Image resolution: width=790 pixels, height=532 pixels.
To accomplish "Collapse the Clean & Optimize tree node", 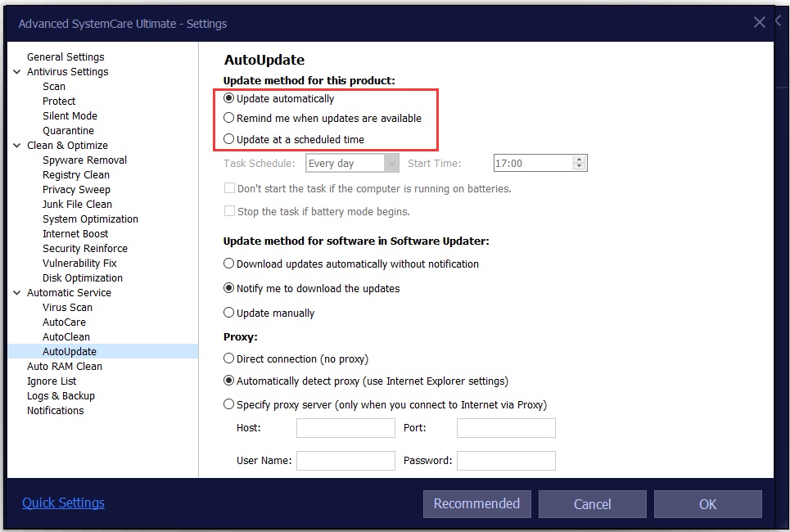I will 16,145.
